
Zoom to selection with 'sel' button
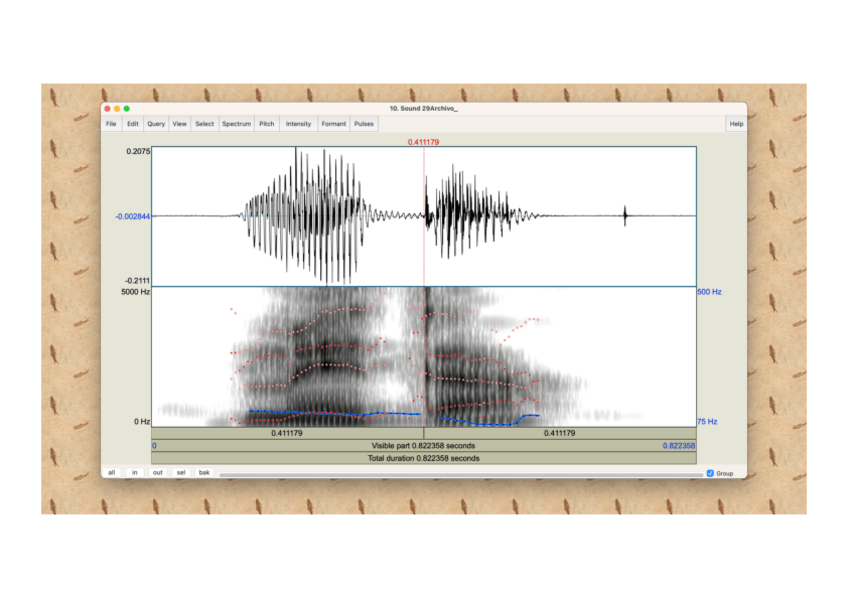point(181,472)
